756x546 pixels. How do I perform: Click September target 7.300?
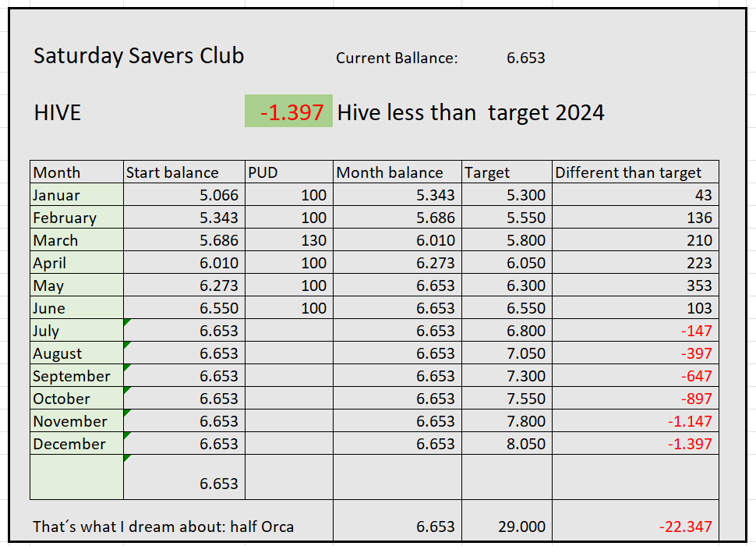507,376
